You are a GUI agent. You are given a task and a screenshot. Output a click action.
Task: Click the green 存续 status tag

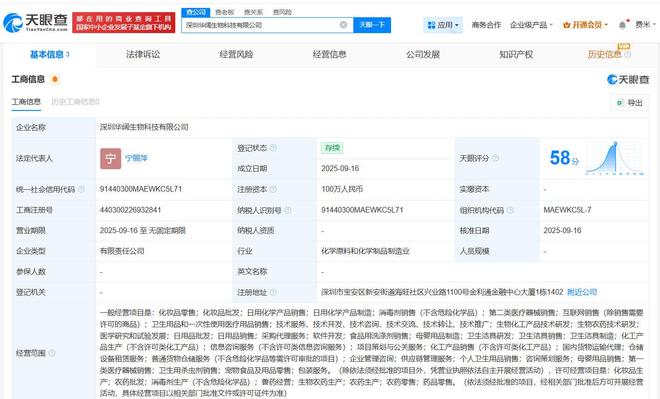tap(332, 148)
